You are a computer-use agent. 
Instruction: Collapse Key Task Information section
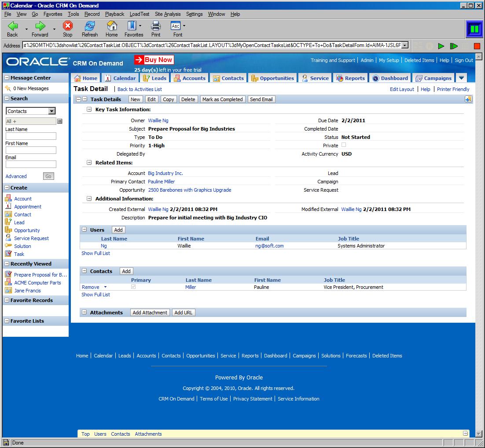[89, 109]
